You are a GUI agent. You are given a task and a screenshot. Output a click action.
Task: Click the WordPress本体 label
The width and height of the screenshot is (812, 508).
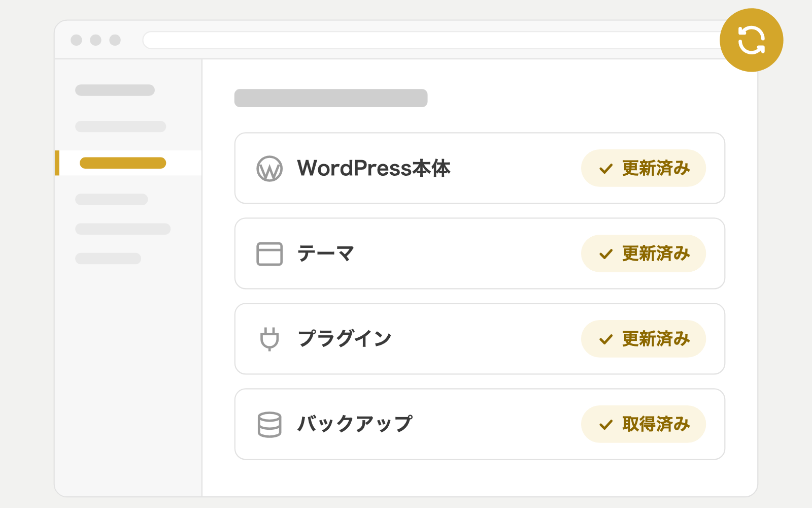[x=374, y=168]
